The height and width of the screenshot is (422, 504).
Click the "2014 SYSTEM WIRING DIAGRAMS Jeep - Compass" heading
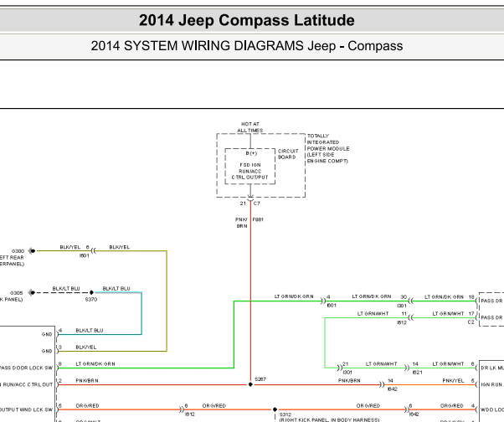tap(246, 46)
